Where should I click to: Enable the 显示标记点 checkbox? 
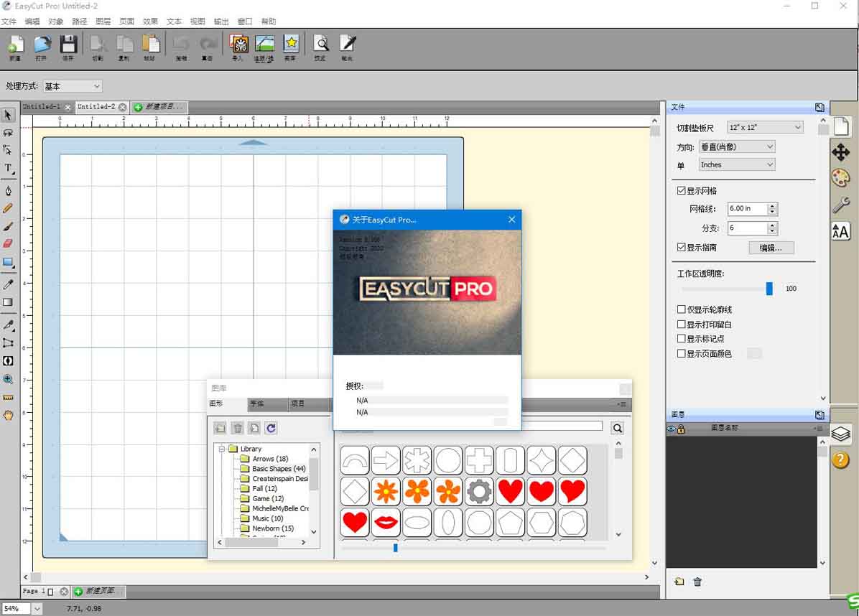(682, 339)
